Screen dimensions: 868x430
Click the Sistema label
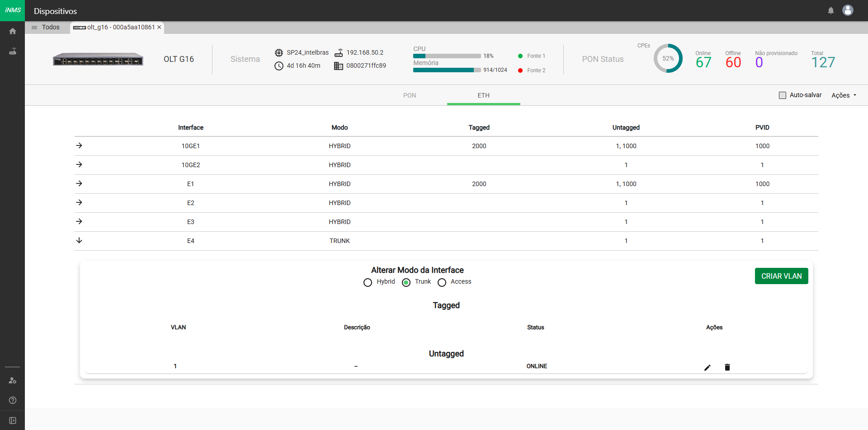(245, 59)
